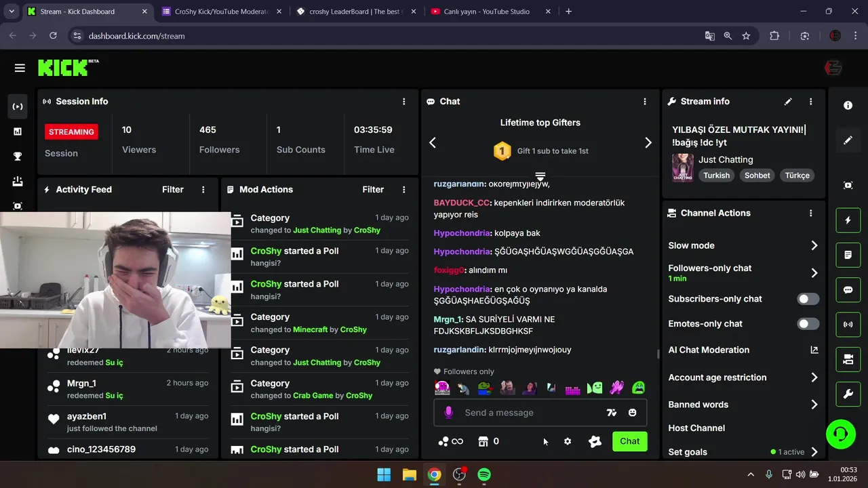Viewport: 868px width, 488px height.
Task: Switch to Canlı yayın YouTube Studio tab
Action: tap(490, 12)
